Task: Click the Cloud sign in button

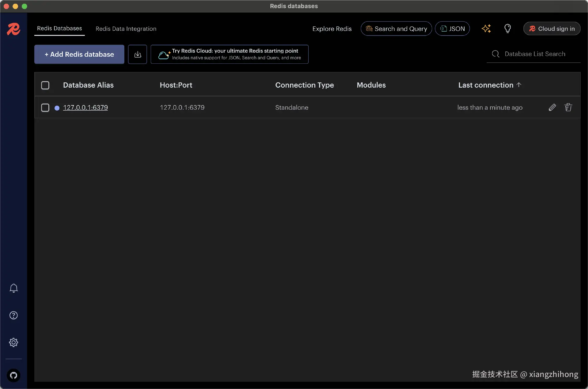Action: pyautogui.click(x=552, y=28)
